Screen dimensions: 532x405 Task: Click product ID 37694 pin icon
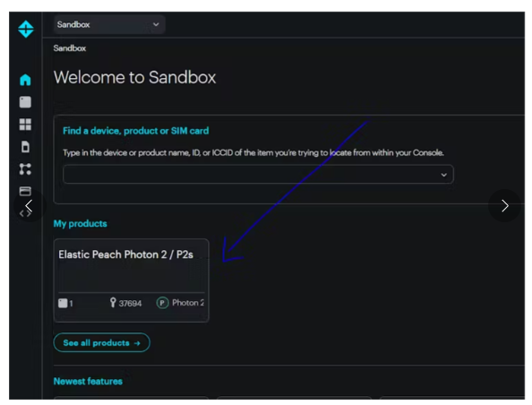coord(113,302)
